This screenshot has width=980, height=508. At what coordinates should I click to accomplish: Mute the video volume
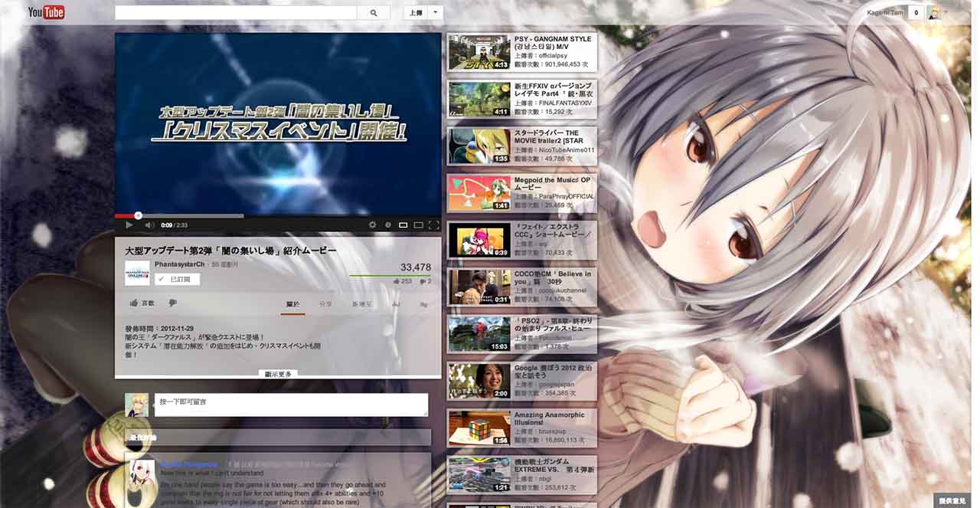coord(148,225)
